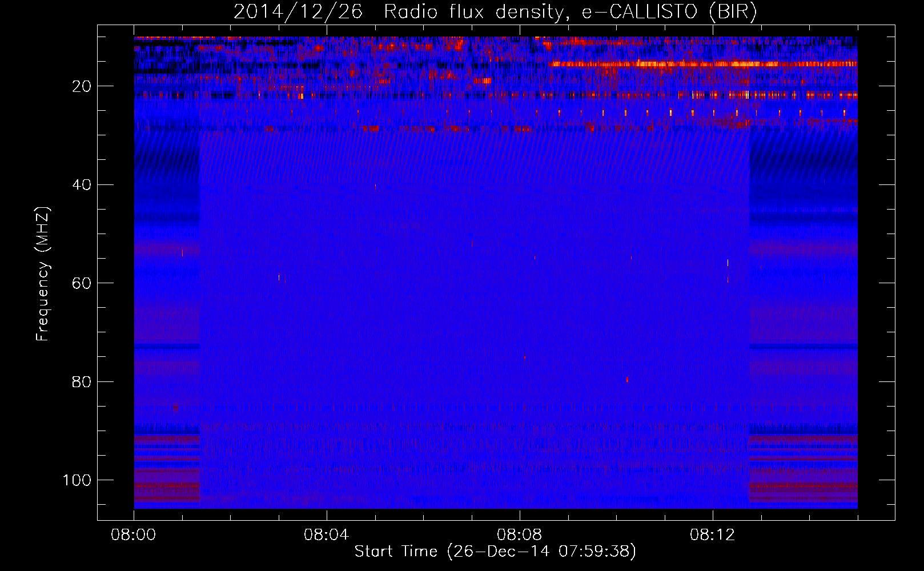The height and width of the screenshot is (571, 924).
Task: Click the 'Start Time (26-Dec-14 07:59:38)' axis label
Action: click(x=495, y=552)
